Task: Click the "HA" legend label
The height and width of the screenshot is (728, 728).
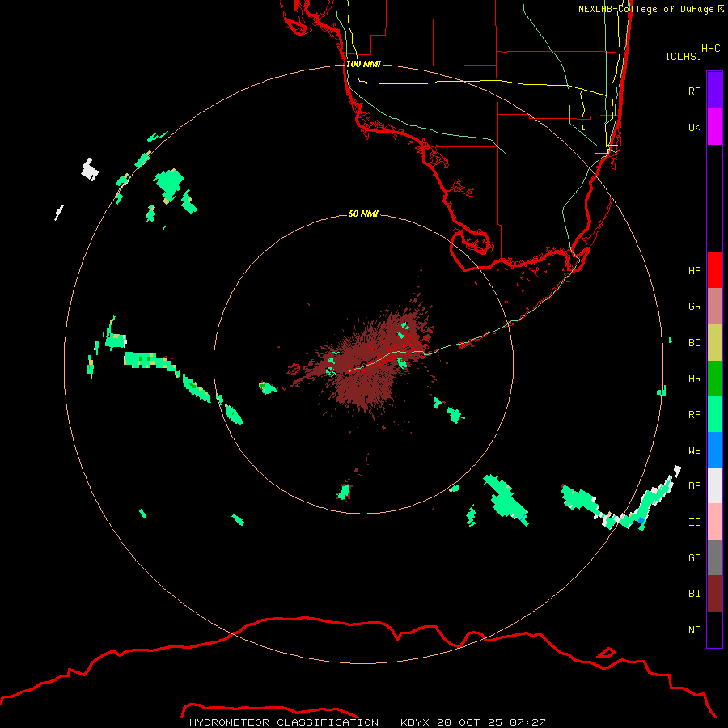Action: 694,270
